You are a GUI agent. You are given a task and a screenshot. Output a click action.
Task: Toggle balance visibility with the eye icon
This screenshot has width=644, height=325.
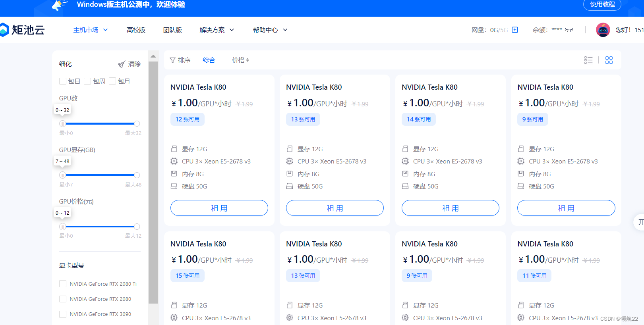pos(569,30)
